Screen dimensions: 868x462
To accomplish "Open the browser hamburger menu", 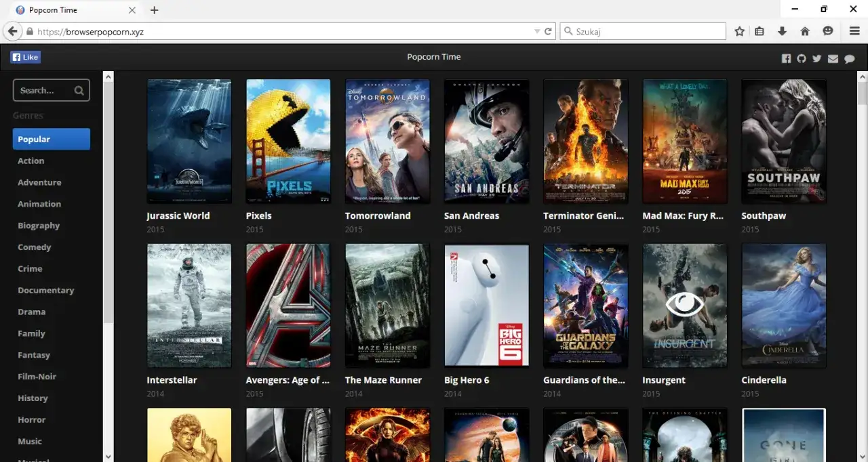I will point(854,31).
